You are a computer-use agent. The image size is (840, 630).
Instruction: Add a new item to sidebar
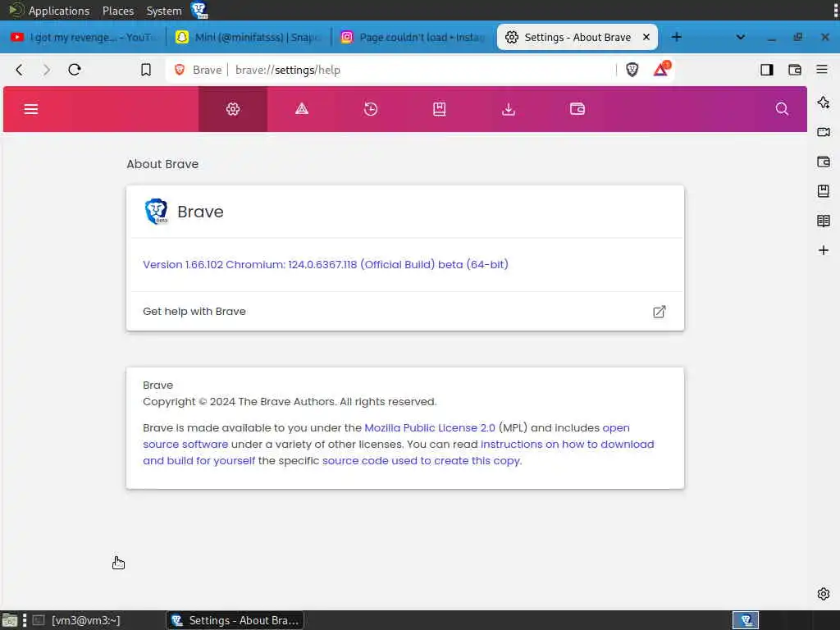(x=824, y=250)
